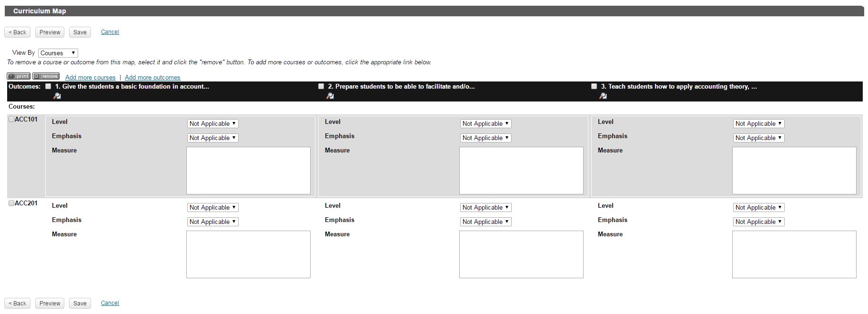Open details magnifier under outcome 2

tap(330, 96)
